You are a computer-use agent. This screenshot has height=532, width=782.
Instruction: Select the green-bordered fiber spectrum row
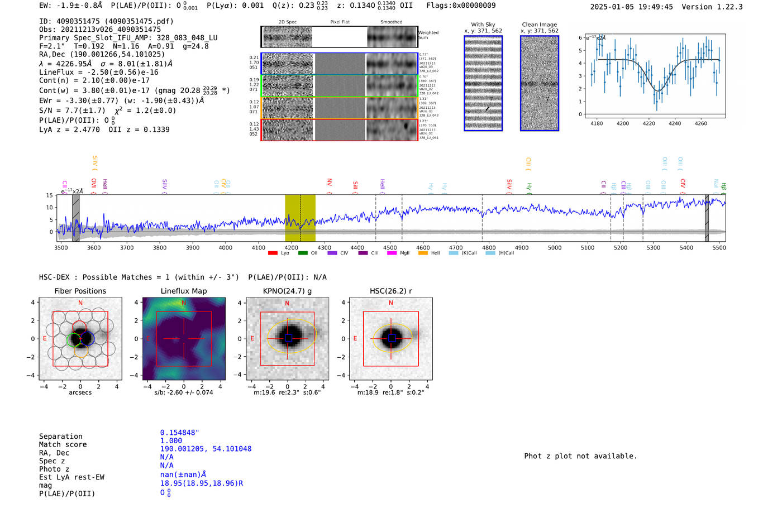click(340, 86)
